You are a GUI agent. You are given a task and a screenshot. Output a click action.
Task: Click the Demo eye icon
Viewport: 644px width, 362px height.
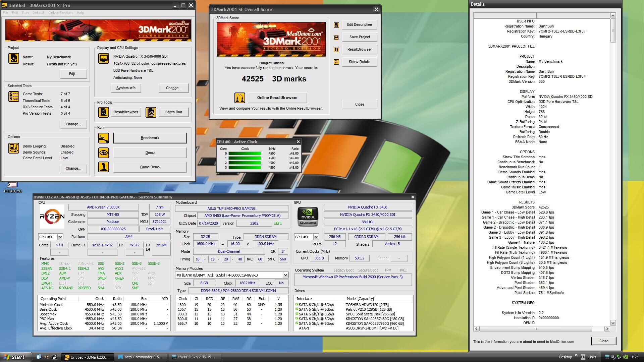tap(104, 153)
